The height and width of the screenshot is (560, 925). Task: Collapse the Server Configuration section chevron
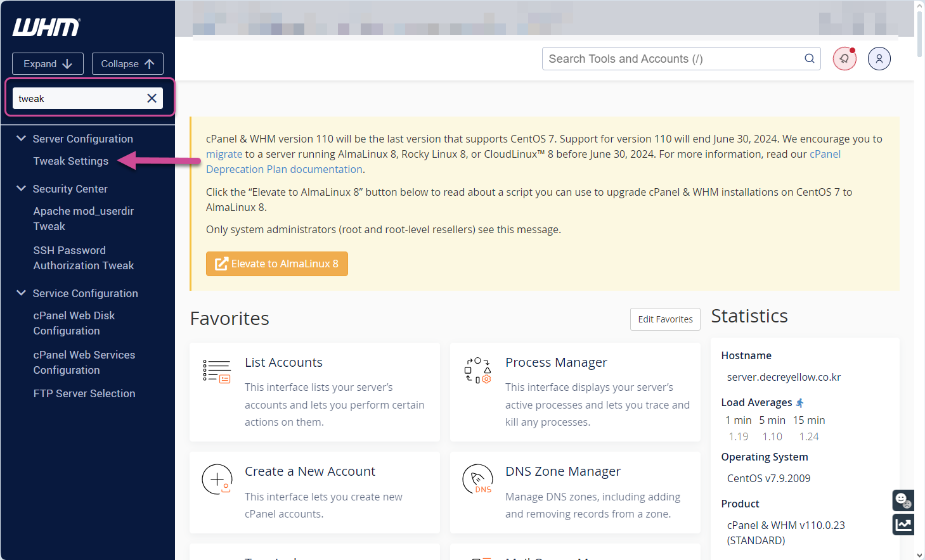21,138
